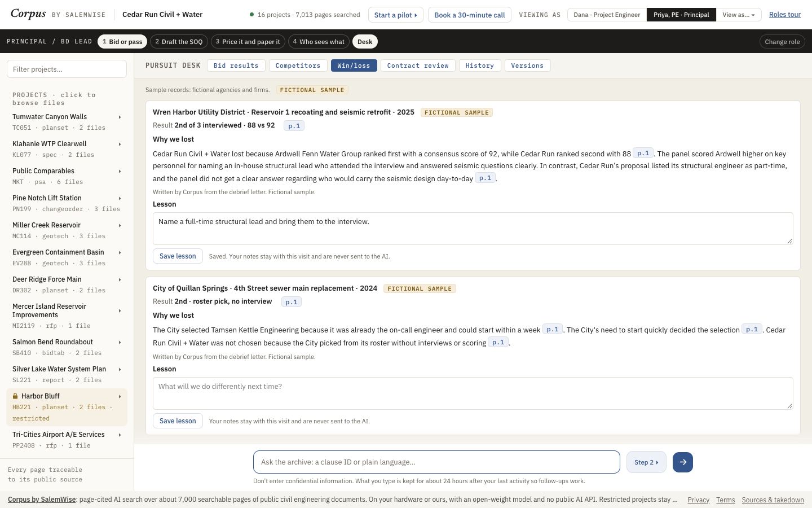Switch view to Dana · Project Engineer

click(x=607, y=15)
